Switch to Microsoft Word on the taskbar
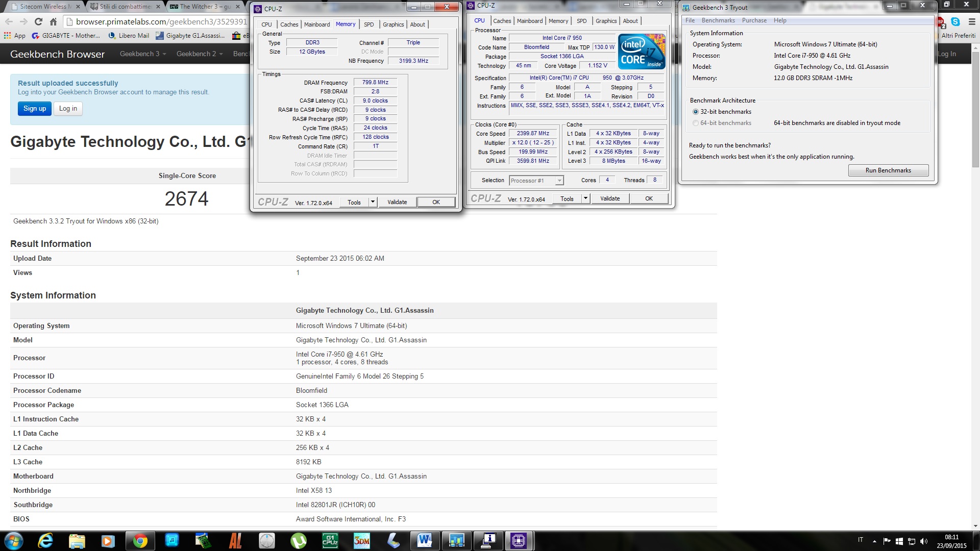This screenshot has height=551, width=980. (425, 541)
